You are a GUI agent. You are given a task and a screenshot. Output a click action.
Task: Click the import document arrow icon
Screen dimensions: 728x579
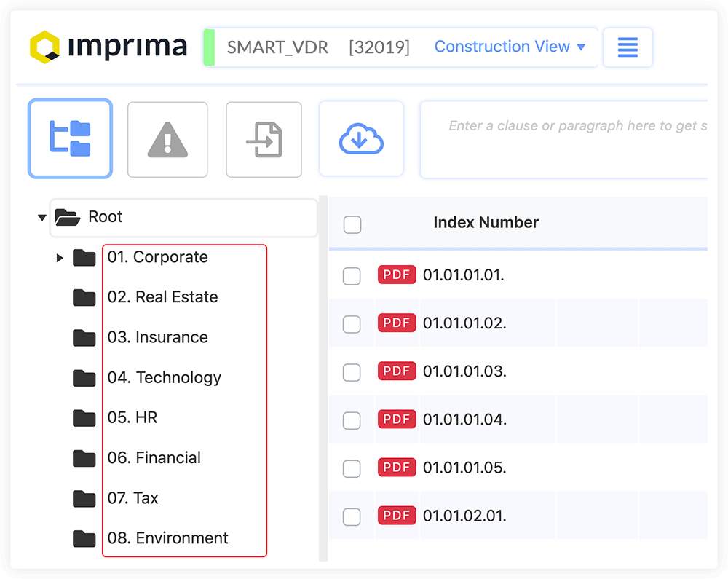264,139
